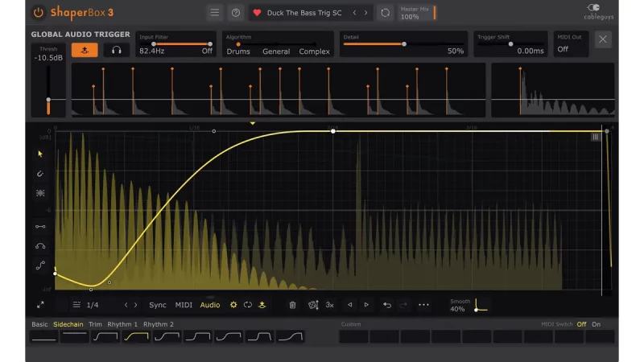The height and width of the screenshot is (362, 644).
Task: Toggle the headphones audition button
Action: pyautogui.click(x=116, y=50)
